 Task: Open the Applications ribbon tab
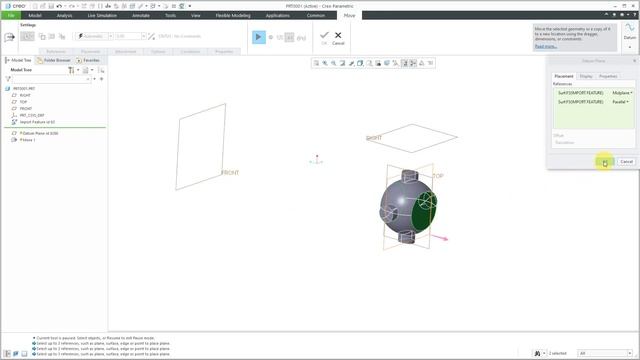(x=278, y=16)
